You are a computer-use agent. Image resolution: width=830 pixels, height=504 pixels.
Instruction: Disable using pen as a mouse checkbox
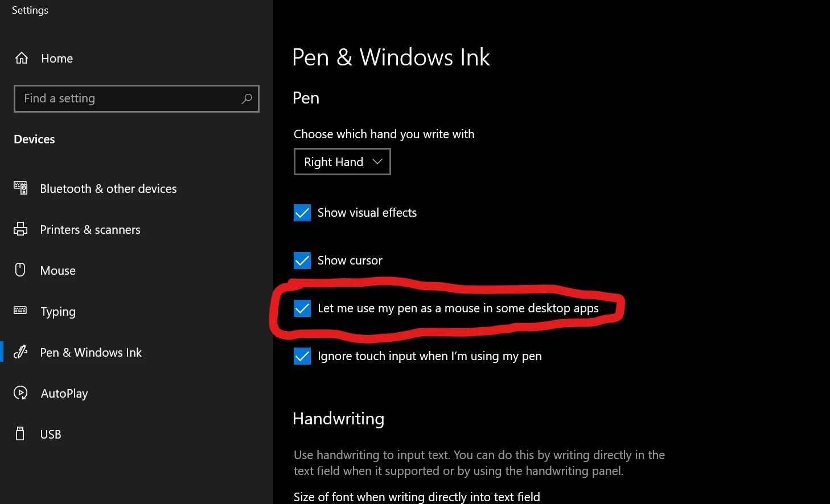(x=302, y=308)
